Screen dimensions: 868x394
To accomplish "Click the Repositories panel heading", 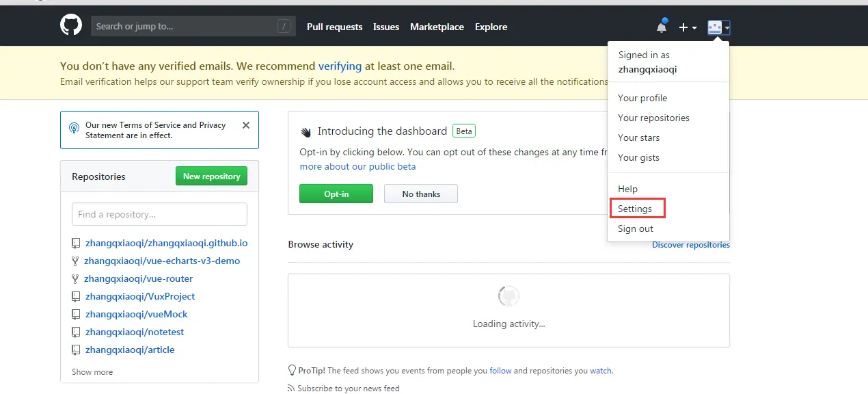I will 98,176.
